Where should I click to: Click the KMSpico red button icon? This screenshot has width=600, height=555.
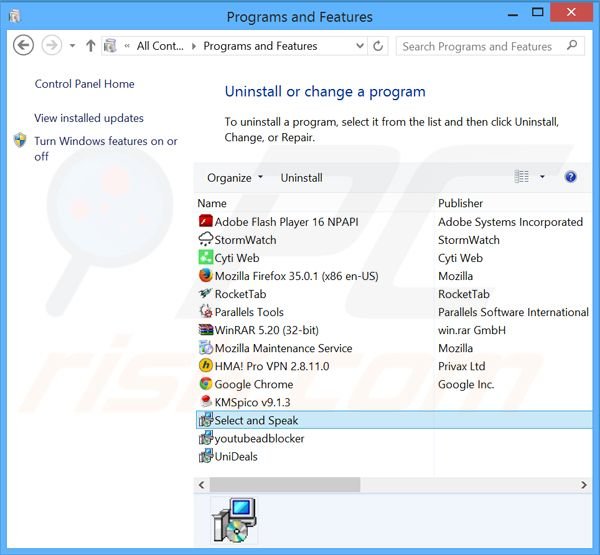pyautogui.click(x=205, y=401)
